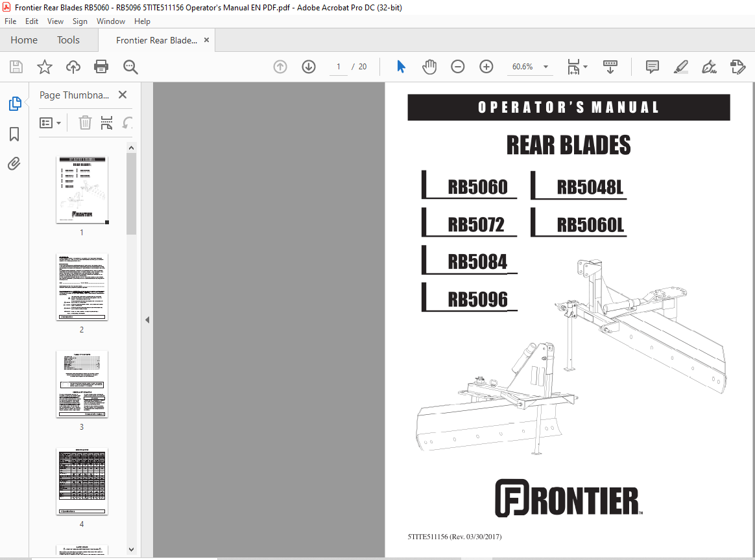Select the arrow Selection tool

click(x=401, y=66)
